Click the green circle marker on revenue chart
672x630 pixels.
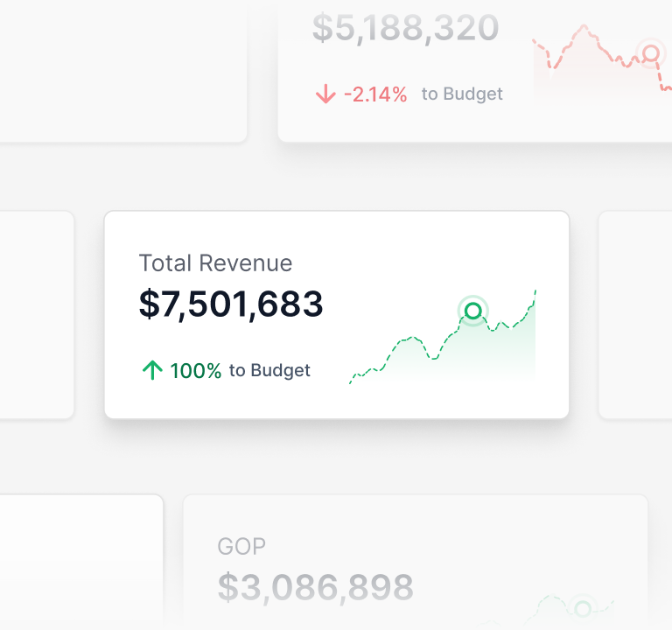[x=472, y=311]
